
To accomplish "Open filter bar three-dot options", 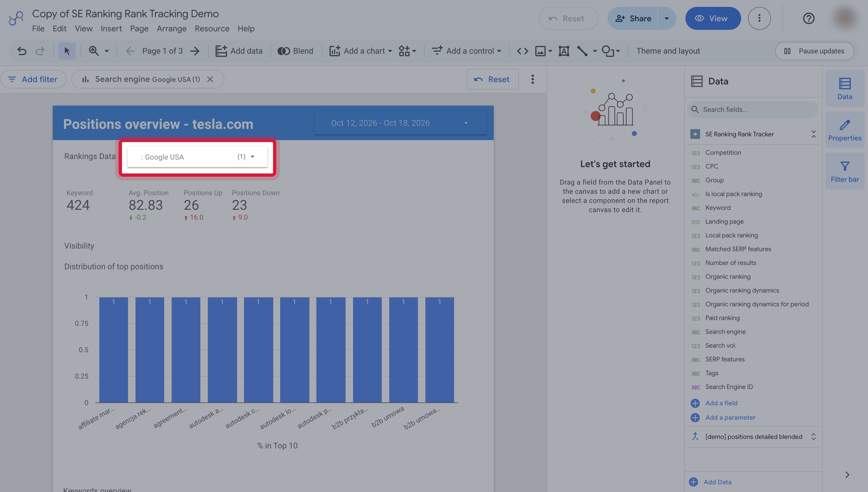I will pos(532,80).
